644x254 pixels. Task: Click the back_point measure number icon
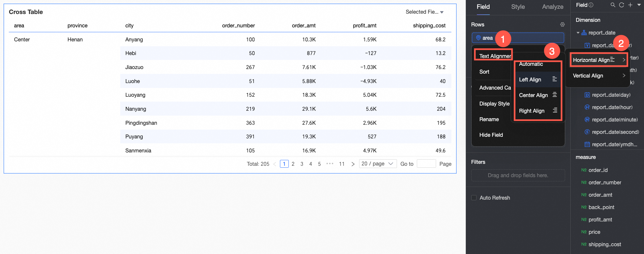pos(584,207)
